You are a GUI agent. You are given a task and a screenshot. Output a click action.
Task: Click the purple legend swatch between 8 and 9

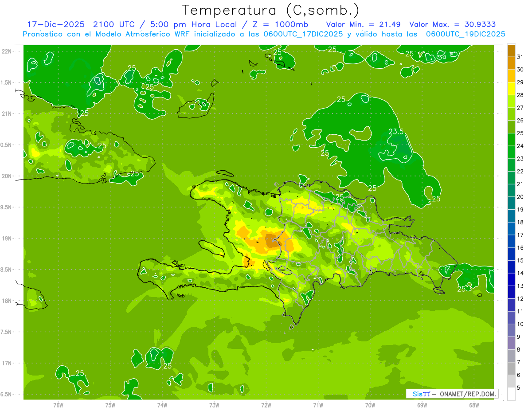pyautogui.click(x=511, y=343)
